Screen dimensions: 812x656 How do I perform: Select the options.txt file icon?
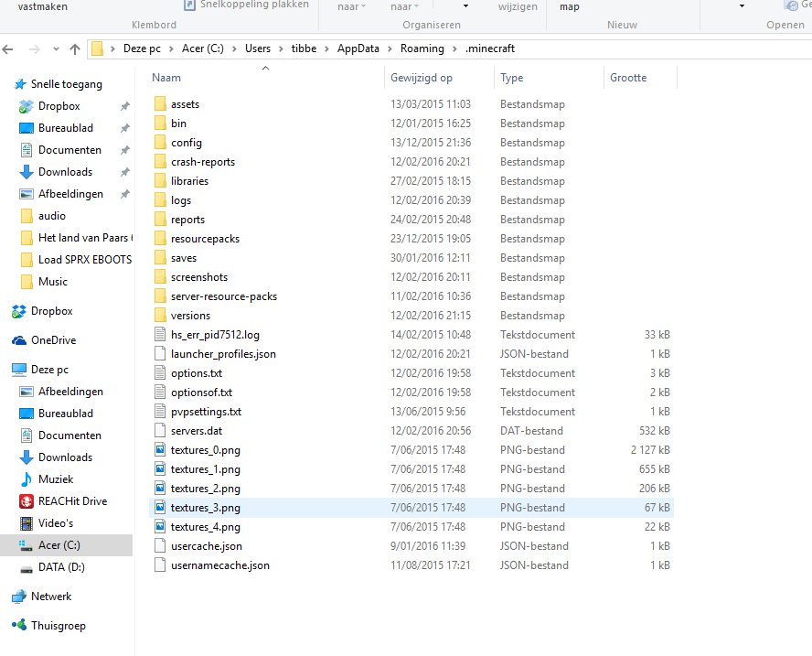click(160, 372)
